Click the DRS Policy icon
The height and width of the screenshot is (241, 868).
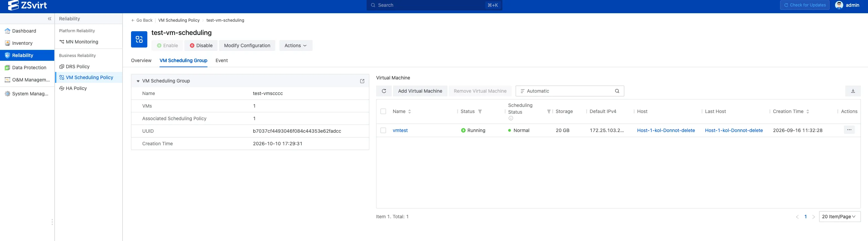[x=62, y=67]
